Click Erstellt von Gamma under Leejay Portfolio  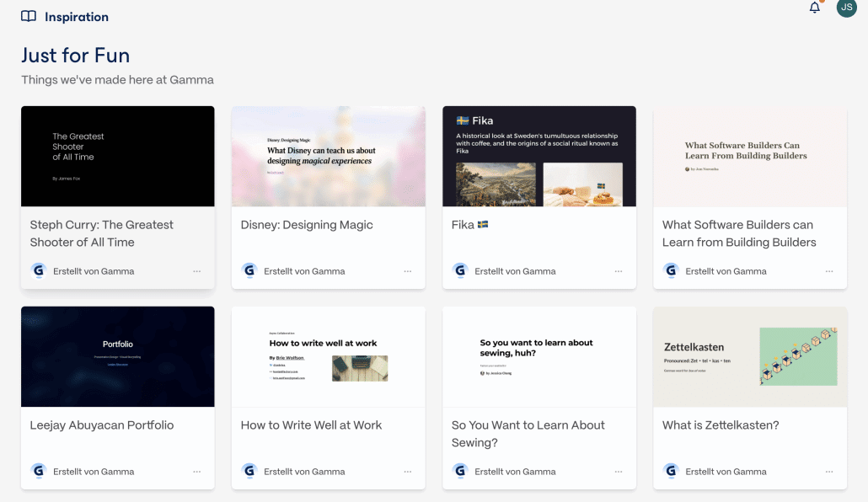94,472
